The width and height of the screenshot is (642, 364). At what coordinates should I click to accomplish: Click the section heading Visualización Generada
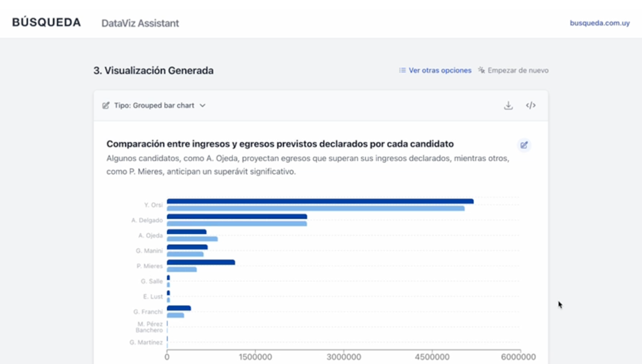click(153, 70)
